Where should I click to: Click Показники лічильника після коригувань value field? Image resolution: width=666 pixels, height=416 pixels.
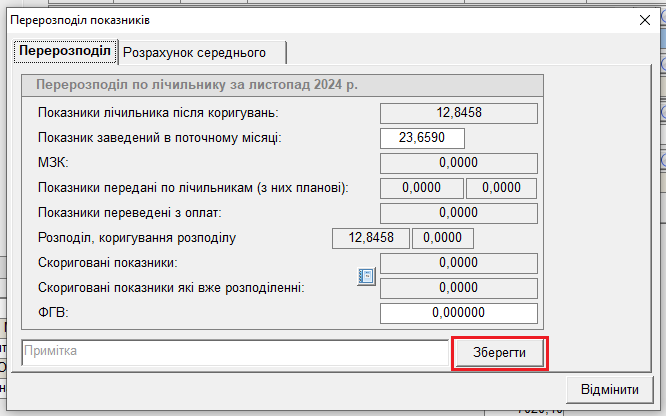click(459, 113)
